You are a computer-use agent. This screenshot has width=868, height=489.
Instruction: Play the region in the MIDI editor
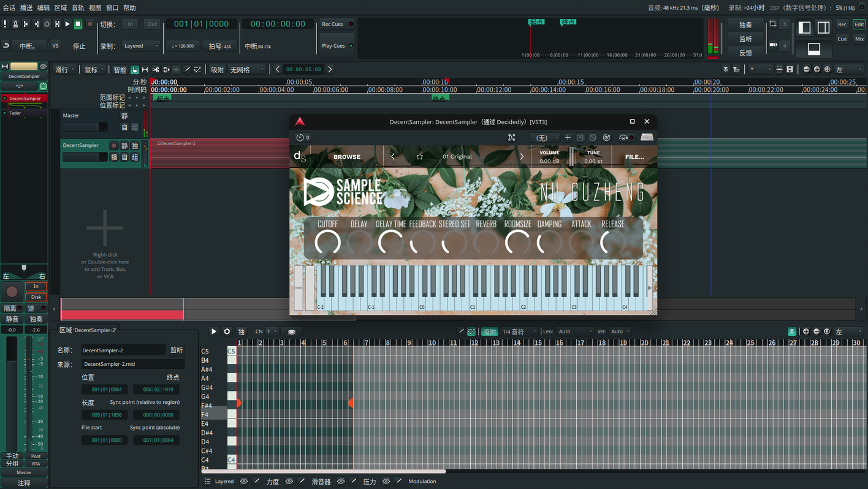(214, 332)
